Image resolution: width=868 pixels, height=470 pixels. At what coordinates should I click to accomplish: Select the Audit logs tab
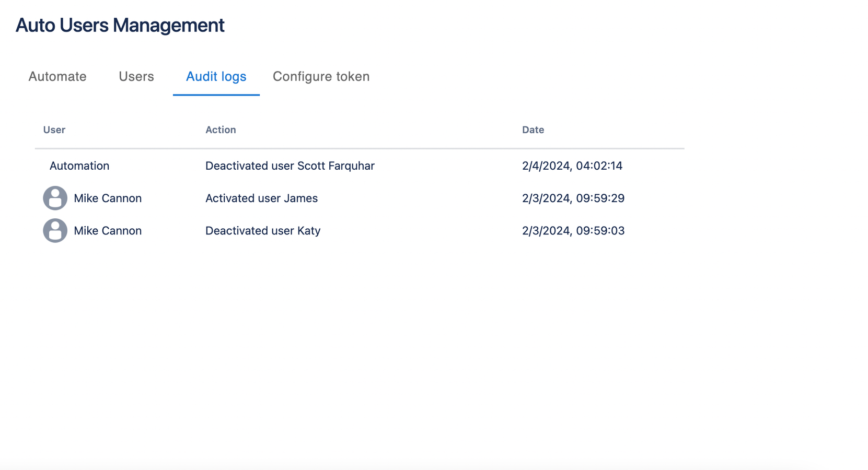pyautogui.click(x=216, y=77)
